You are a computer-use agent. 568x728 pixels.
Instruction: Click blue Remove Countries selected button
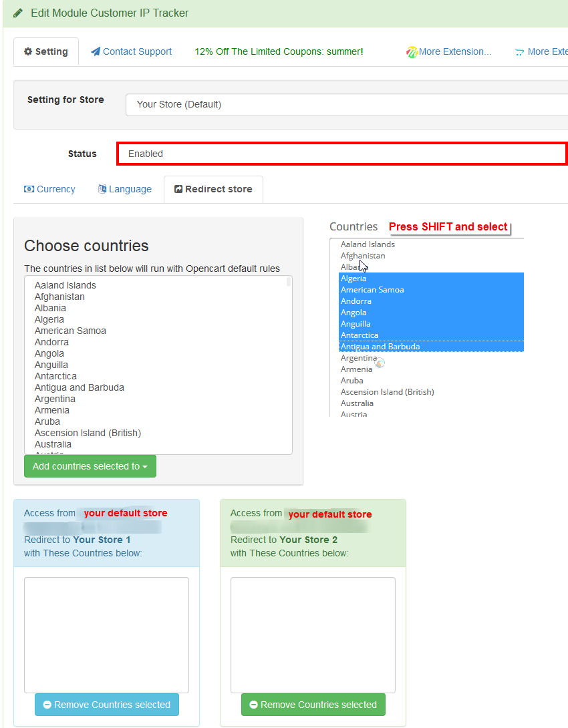point(107,705)
